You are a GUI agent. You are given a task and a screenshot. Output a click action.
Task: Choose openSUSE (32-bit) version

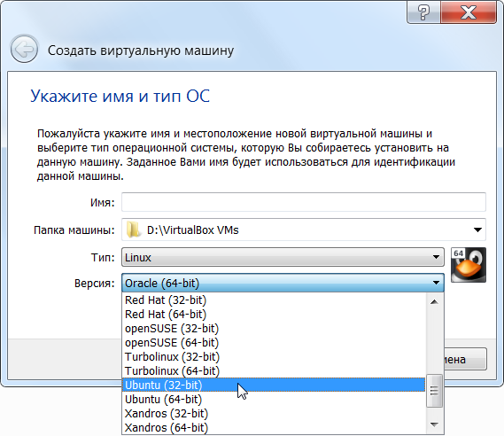pyautogui.click(x=273, y=328)
